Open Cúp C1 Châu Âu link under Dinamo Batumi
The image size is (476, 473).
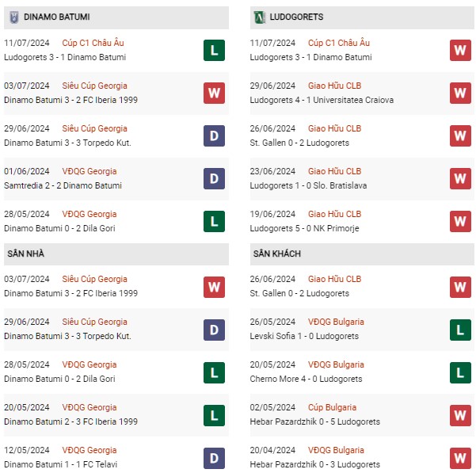pos(93,43)
